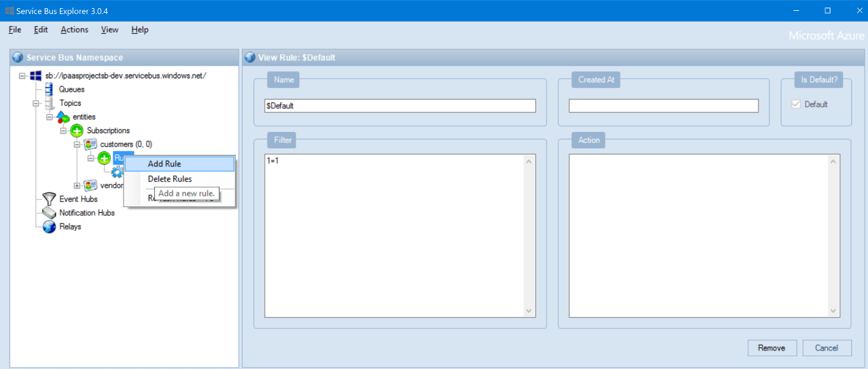
Task: Click the Relays globe icon
Action: click(x=49, y=226)
